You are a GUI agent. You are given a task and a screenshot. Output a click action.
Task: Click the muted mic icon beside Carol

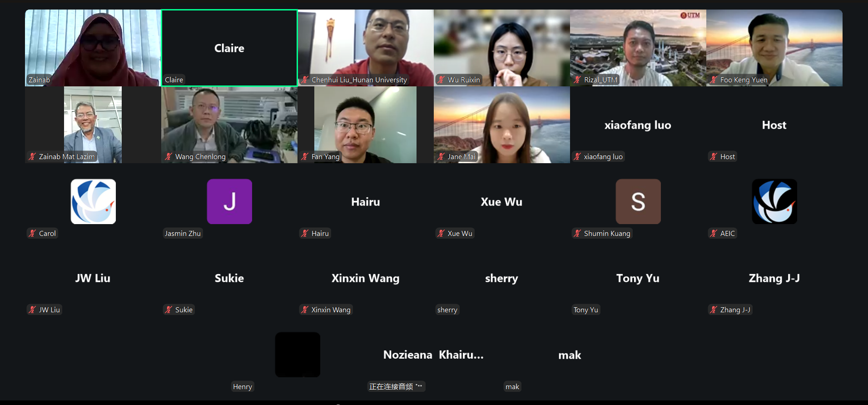(32, 233)
